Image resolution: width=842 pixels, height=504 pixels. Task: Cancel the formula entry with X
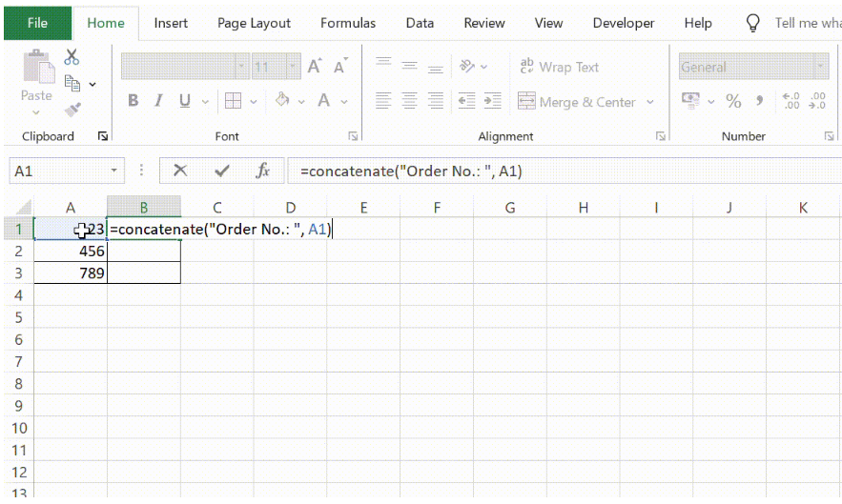pyautogui.click(x=180, y=171)
